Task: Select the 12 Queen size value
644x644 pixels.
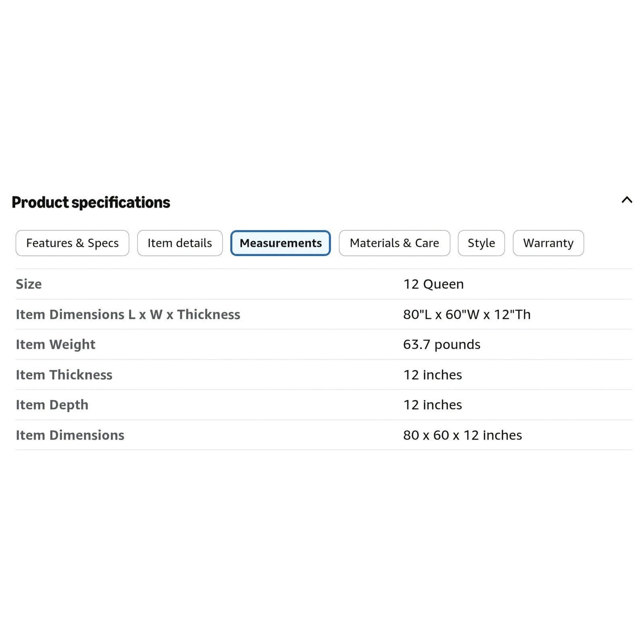Action: pyautogui.click(x=433, y=284)
